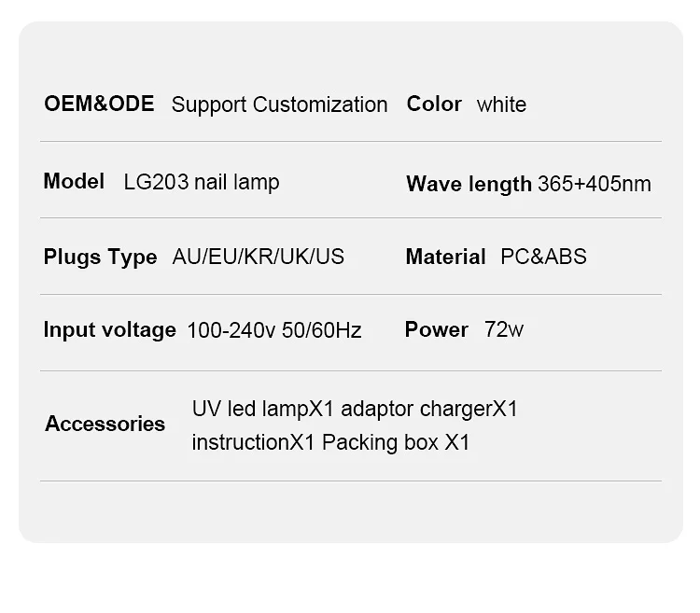Select the Packing box X1 text
This screenshot has width=700, height=613.
pos(396,442)
